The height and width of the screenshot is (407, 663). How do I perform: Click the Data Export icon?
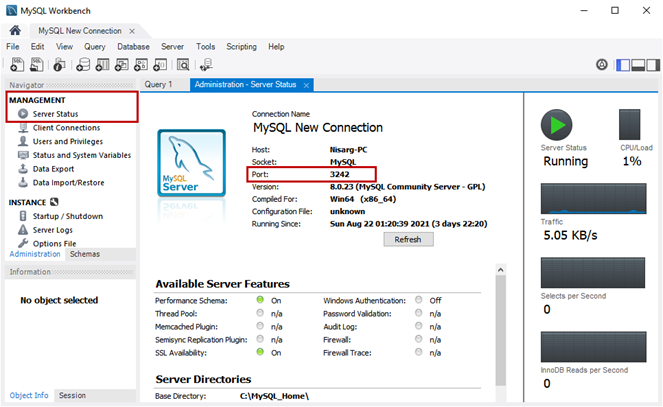(23, 169)
